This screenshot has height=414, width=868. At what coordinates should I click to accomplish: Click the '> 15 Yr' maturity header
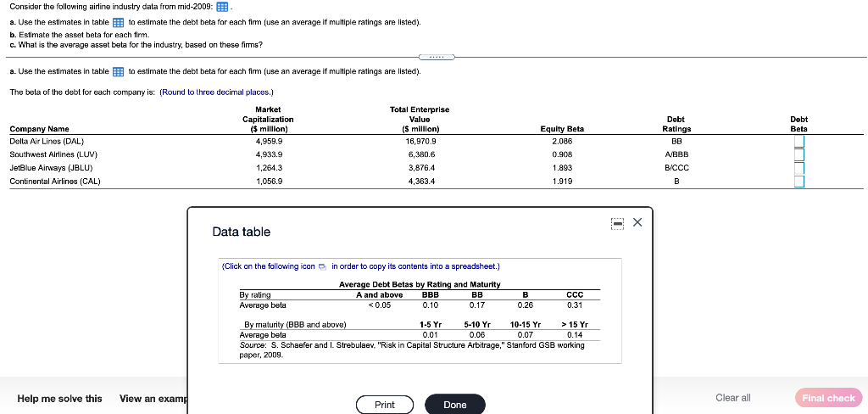pyautogui.click(x=575, y=325)
